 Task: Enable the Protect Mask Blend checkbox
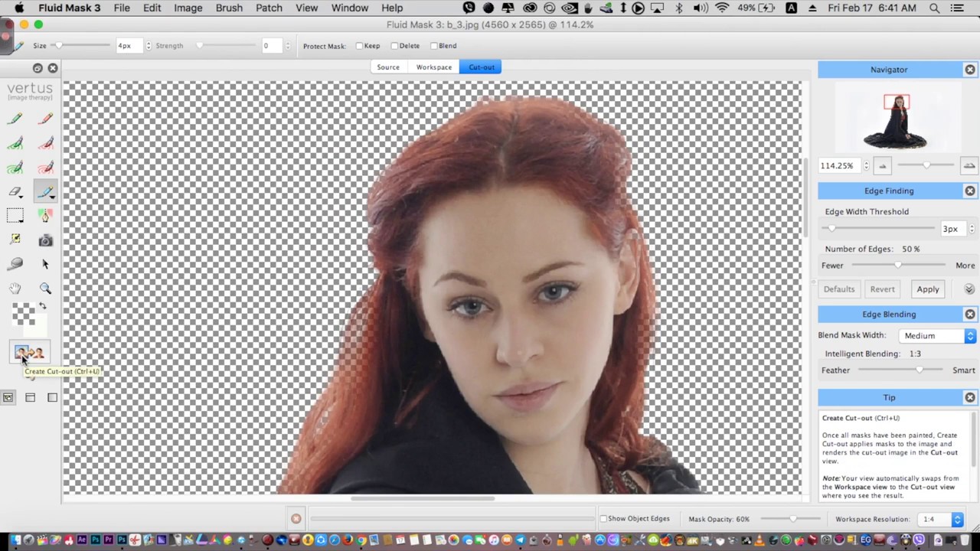(x=434, y=46)
